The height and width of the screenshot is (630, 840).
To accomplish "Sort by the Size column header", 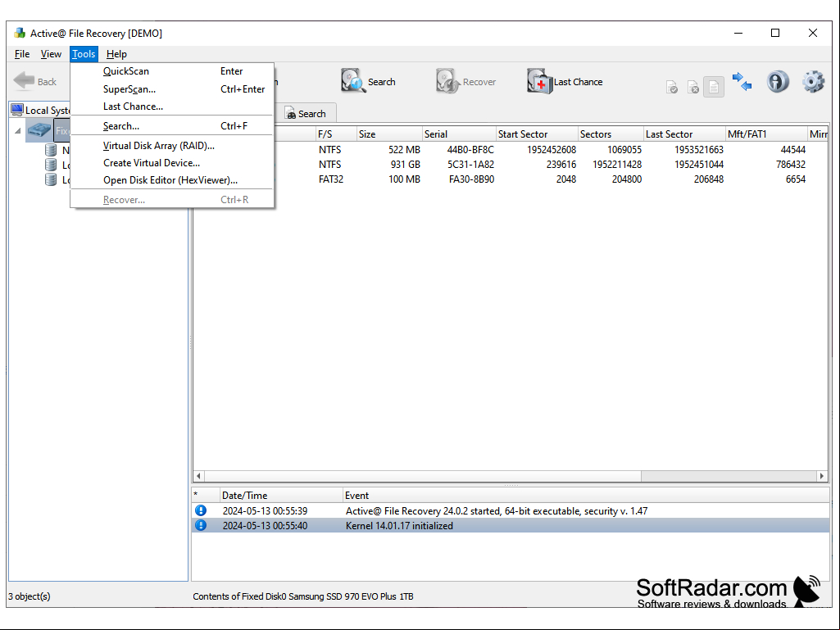I will [389, 134].
